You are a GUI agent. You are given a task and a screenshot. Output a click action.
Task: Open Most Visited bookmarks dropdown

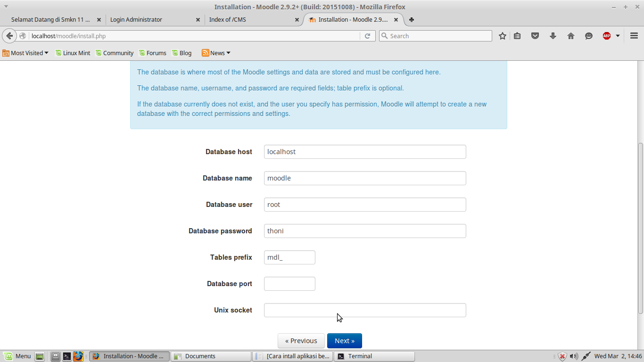[25, 53]
